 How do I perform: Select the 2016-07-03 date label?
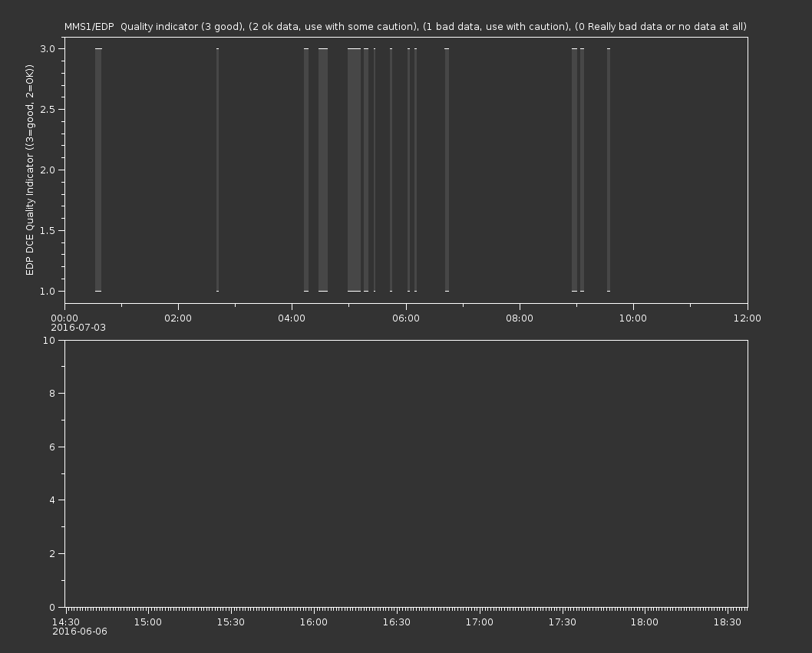[78, 328]
